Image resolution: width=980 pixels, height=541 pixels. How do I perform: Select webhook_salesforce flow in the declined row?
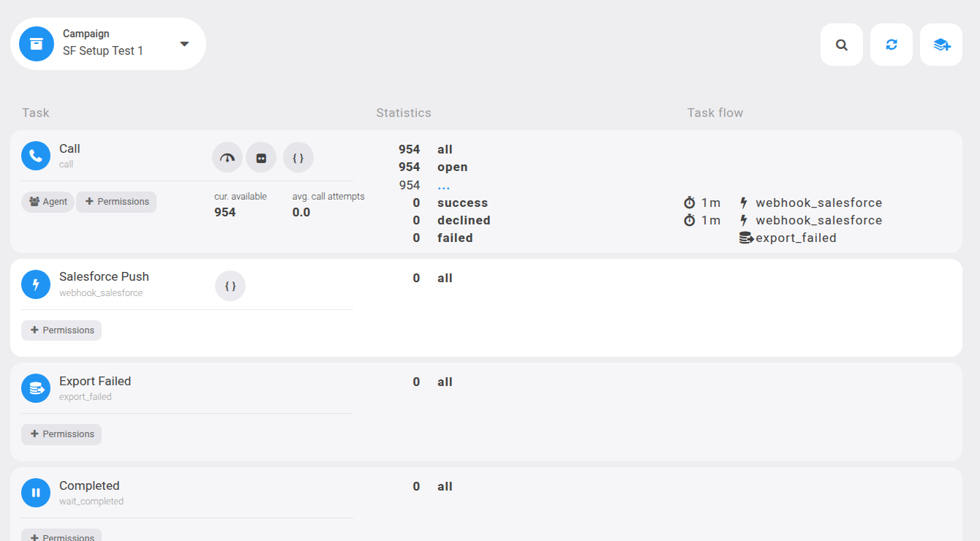[818, 220]
